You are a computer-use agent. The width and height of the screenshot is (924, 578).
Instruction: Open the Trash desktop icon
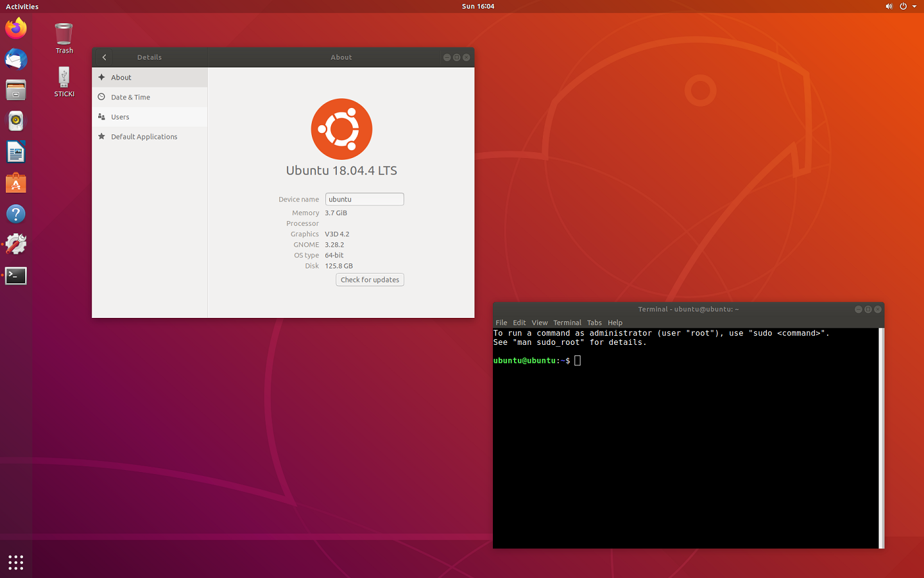tap(64, 38)
